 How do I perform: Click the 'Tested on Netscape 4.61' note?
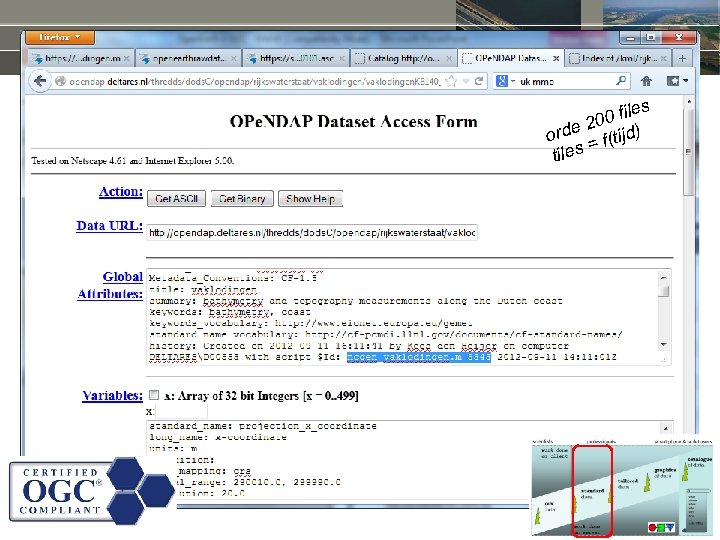[x=132, y=161]
